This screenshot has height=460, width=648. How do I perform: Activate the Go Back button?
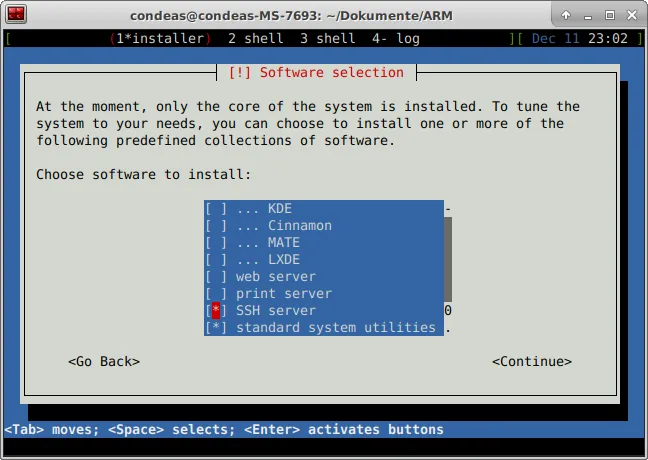tap(104, 361)
